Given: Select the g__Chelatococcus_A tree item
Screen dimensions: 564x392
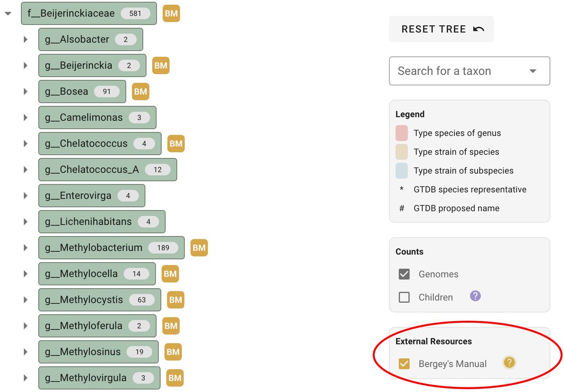Looking at the screenshot, I should tap(108, 170).
